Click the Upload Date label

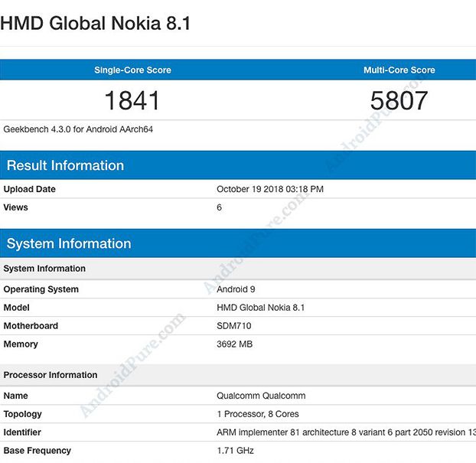29,189
